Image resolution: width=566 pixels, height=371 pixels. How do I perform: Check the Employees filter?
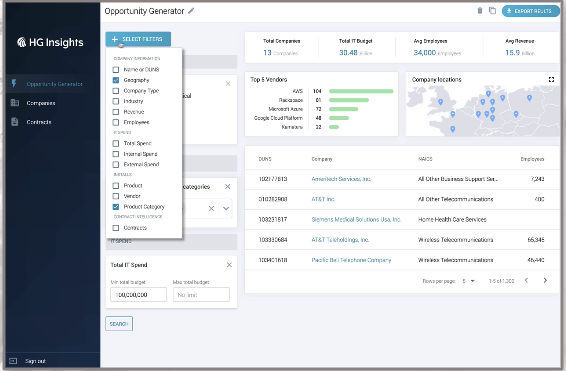pos(116,122)
